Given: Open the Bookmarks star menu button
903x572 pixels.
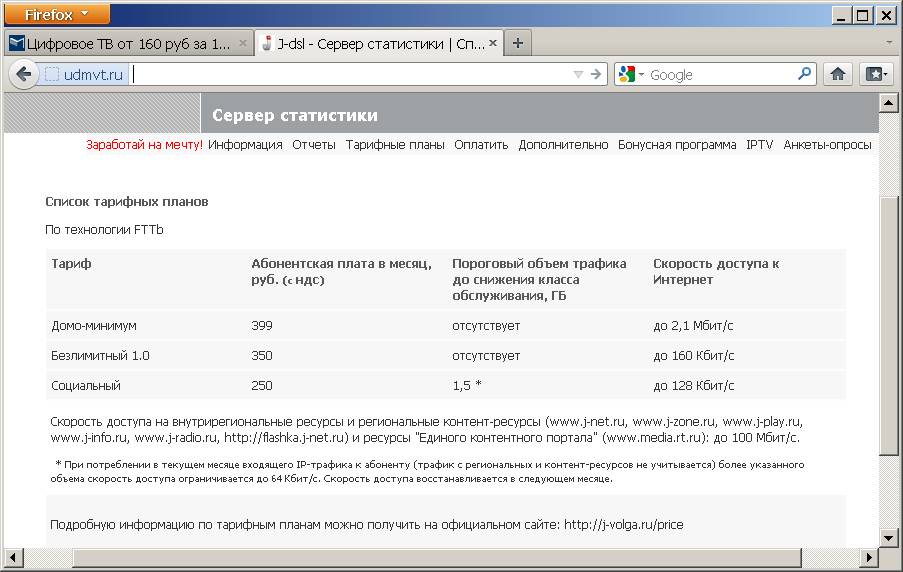Looking at the screenshot, I should point(875,74).
